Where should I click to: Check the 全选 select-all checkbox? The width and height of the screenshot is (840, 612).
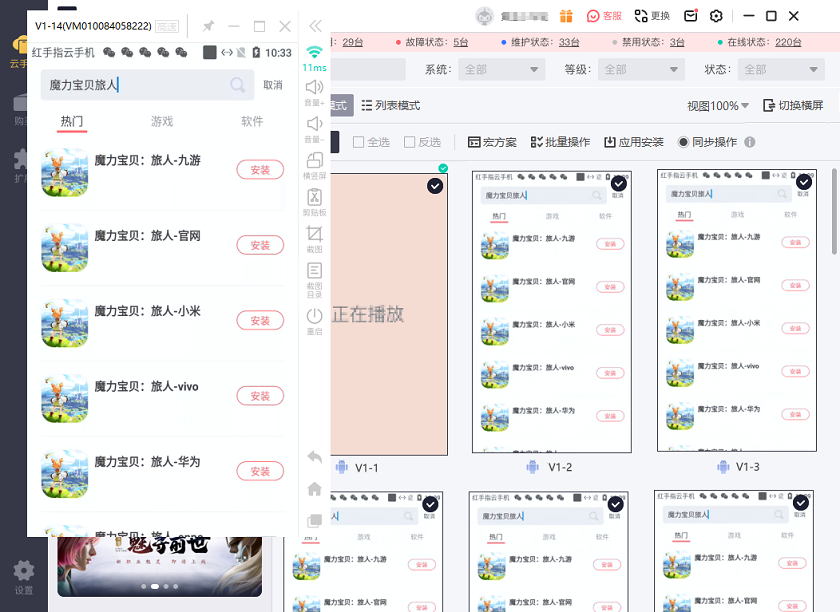pyautogui.click(x=358, y=142)
